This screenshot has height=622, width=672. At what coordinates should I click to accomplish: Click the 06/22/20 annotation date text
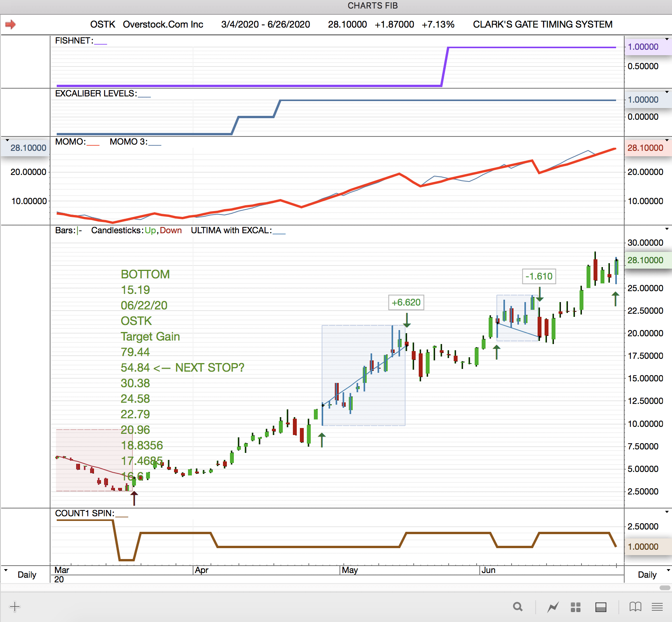(x=144, y=306)
